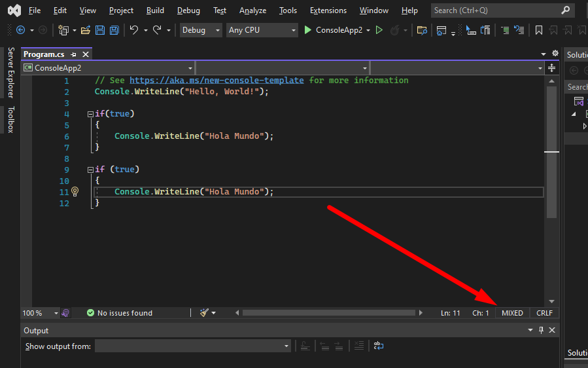Viewport: 588px width, 368px height.
Task: Click the Save All toolbar icon
Action: (x=114, y=30)
